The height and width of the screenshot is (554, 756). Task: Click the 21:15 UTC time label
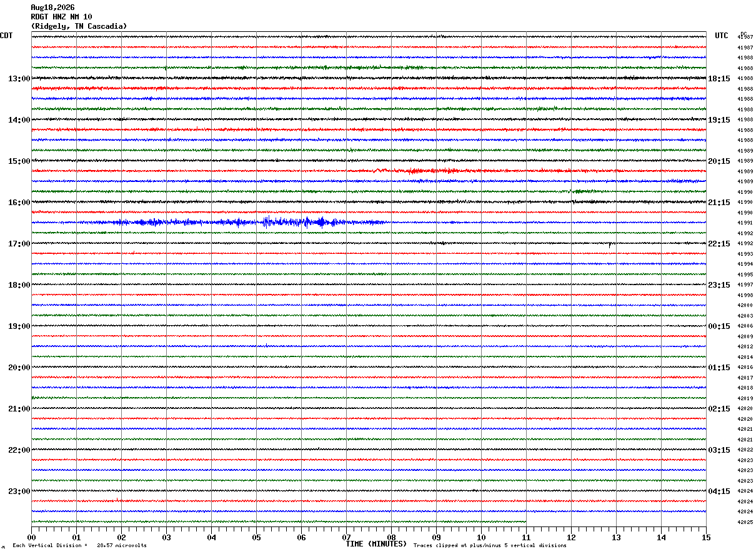pyautogui.click(x=719, y=203)
